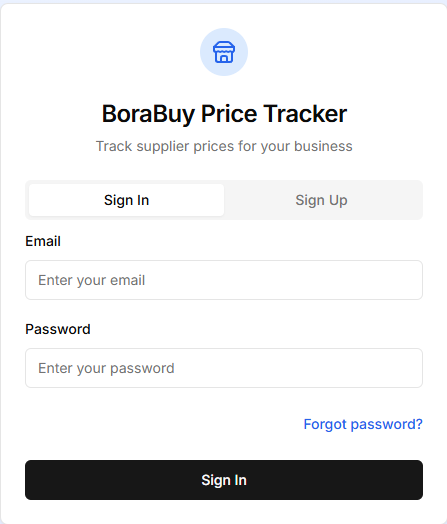
Task: Click the BoraBuy Price Tracker heading
Action: click(x=224, y=114)
